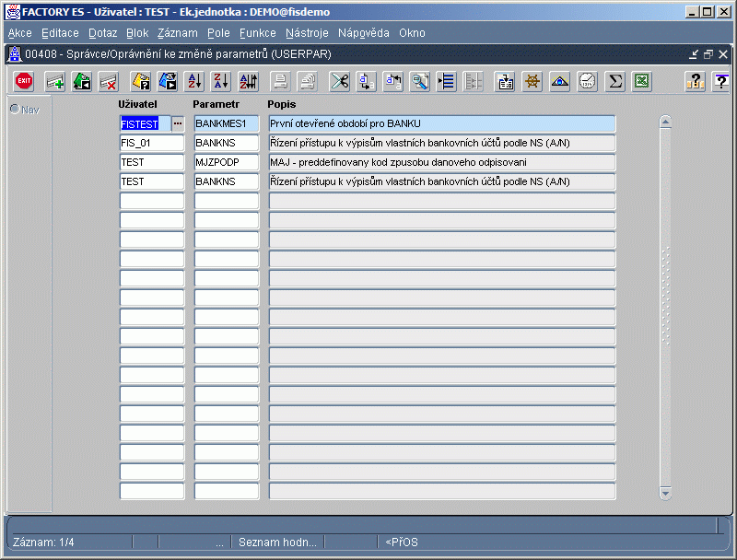Click the red EXIT stop-sign icon
Viewport: 737px width, 560px height.
[x=24, y=81]
